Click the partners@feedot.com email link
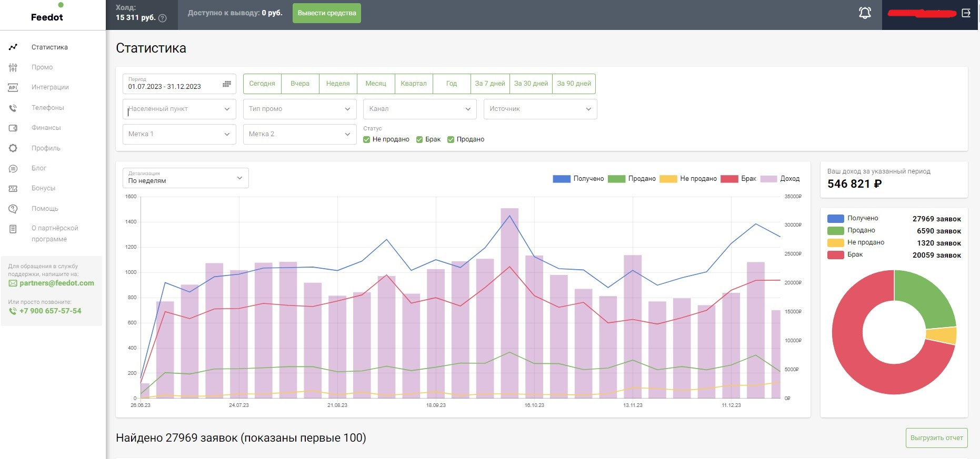 tap(57, 283)
